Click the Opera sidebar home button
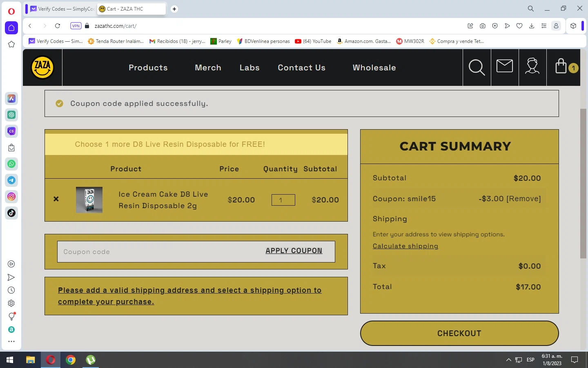The height and width of the screenshot is (368, 588). pyautogui.click(x=11, y=28)
